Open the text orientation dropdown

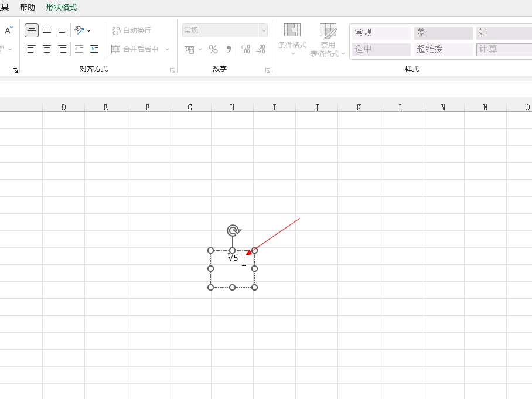coord(83,30)
